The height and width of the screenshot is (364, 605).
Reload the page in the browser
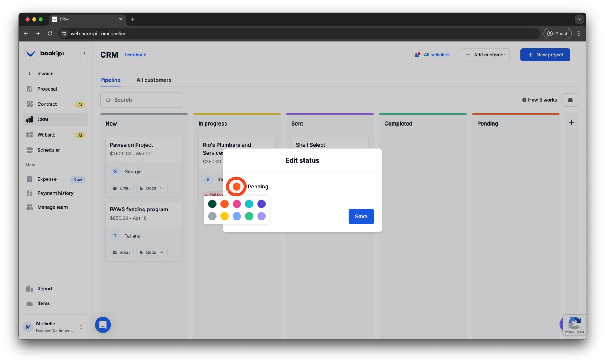click(50, 33)
